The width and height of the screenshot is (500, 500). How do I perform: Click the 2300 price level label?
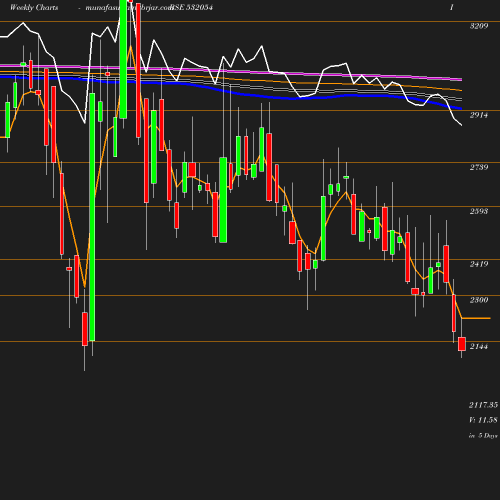click(x=479, y=300)
